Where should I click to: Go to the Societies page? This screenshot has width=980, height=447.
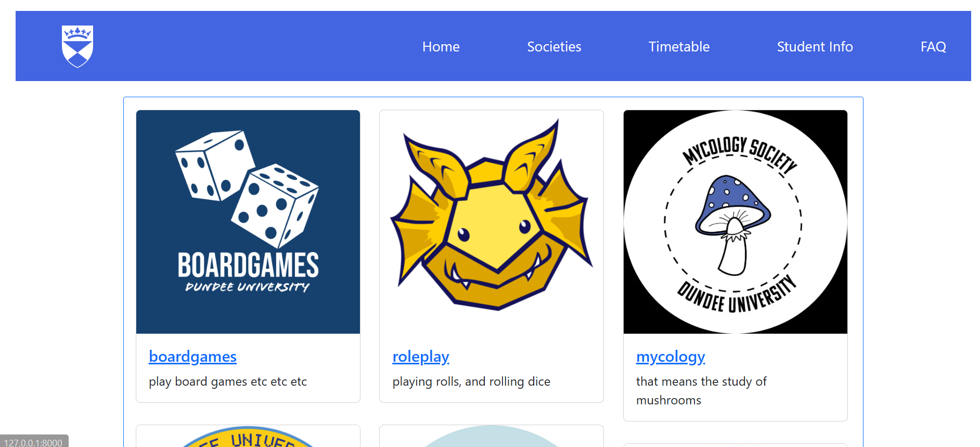pyautogui.click(x=554, y=47)
